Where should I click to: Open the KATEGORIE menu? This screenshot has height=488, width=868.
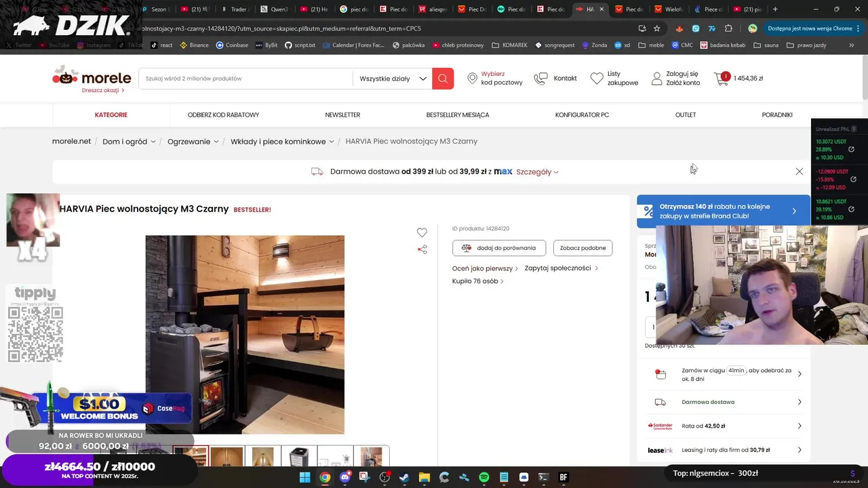click(x=111, y=115)
